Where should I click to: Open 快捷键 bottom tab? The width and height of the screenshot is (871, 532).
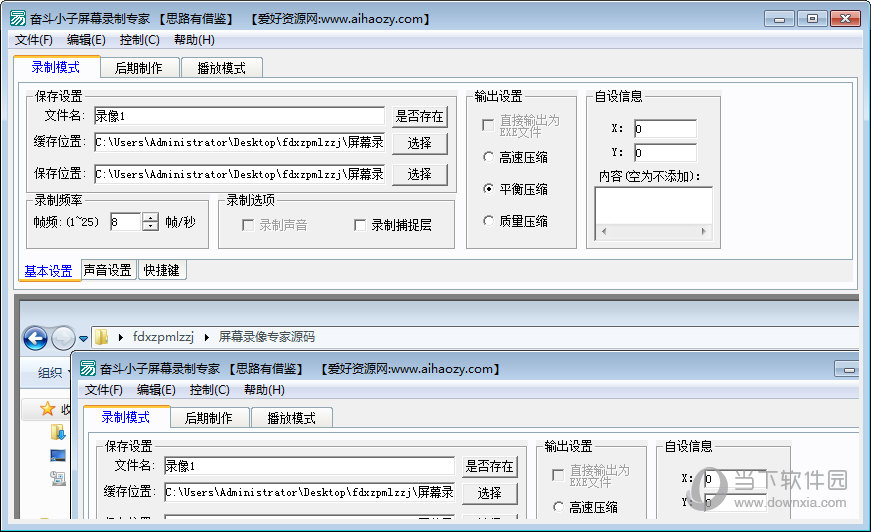click(162, 270)
